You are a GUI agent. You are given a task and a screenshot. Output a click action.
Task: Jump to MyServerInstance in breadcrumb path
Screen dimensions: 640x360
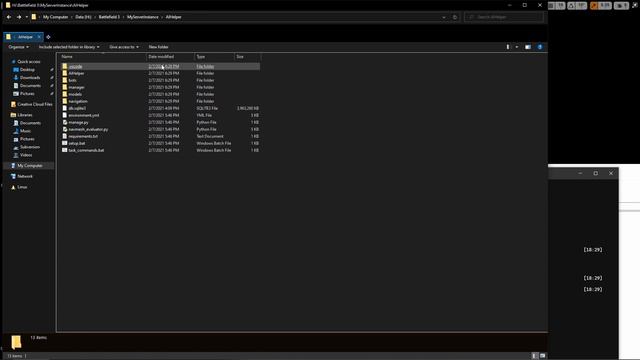[x=142, y=17]
